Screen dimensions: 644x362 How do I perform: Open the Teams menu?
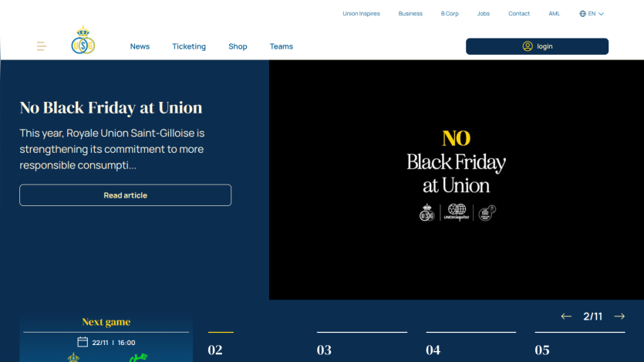tap(282, 46)
